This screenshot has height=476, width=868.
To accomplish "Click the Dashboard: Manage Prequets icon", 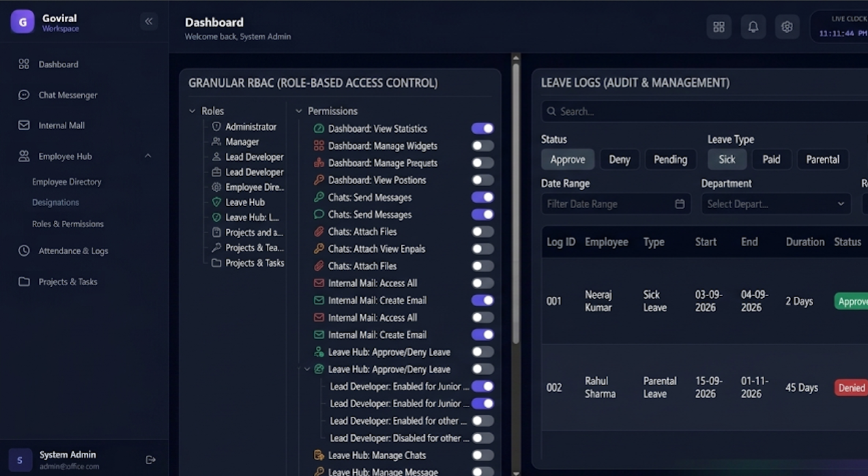I will coord(319,163).
